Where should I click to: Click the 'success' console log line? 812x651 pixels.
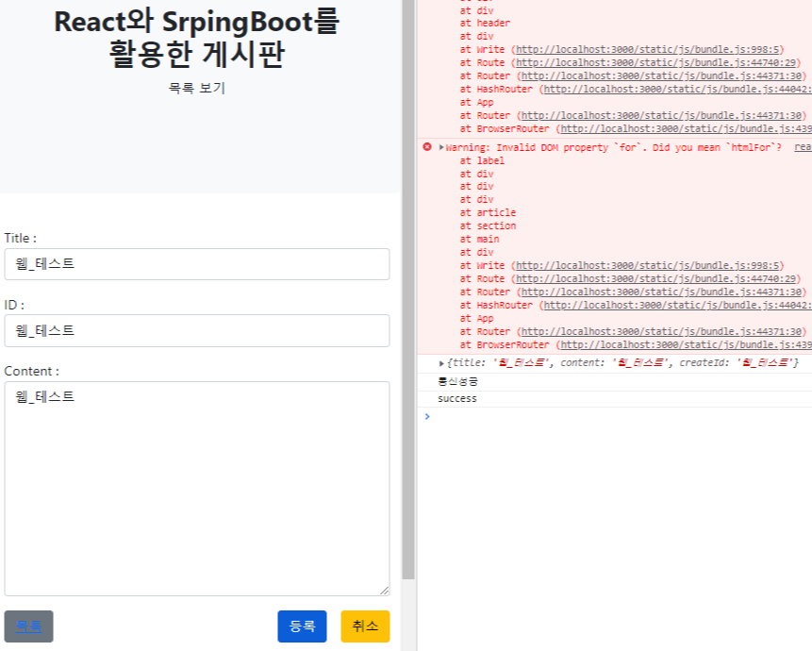pos(457,399)
